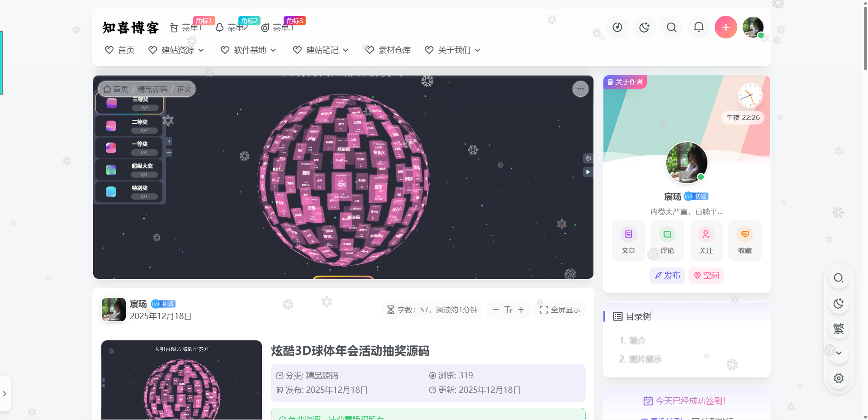Switch to traditional Chinese with 繁 button
The image size is (868, 420).
pos(838,329)
